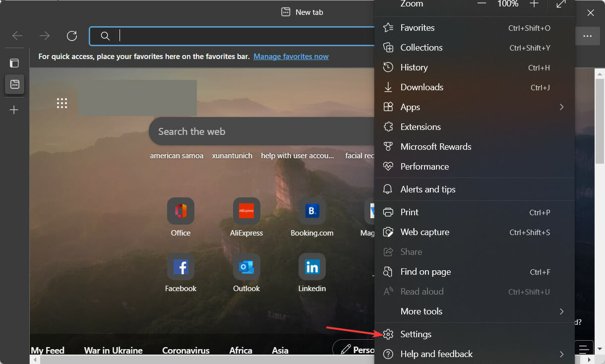Expand the More tools submenu
The height and width of the screenshot is (364, 605).
click(x=421, y=311)
